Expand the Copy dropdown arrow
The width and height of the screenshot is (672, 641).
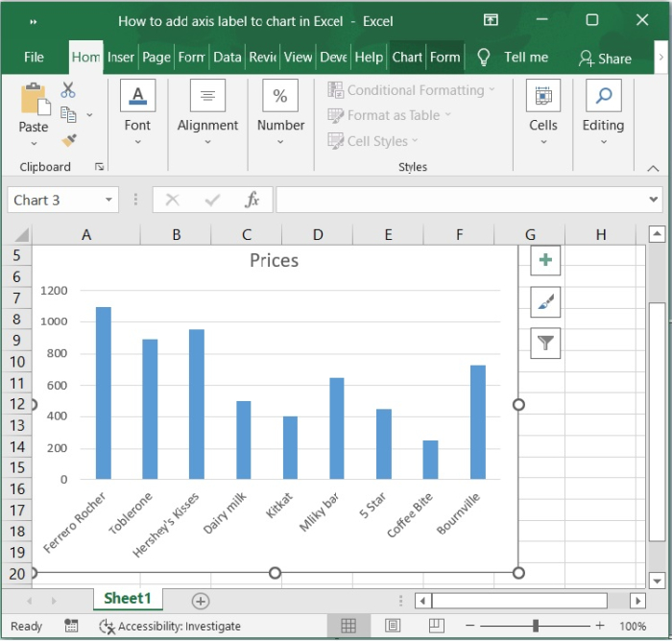89,115
